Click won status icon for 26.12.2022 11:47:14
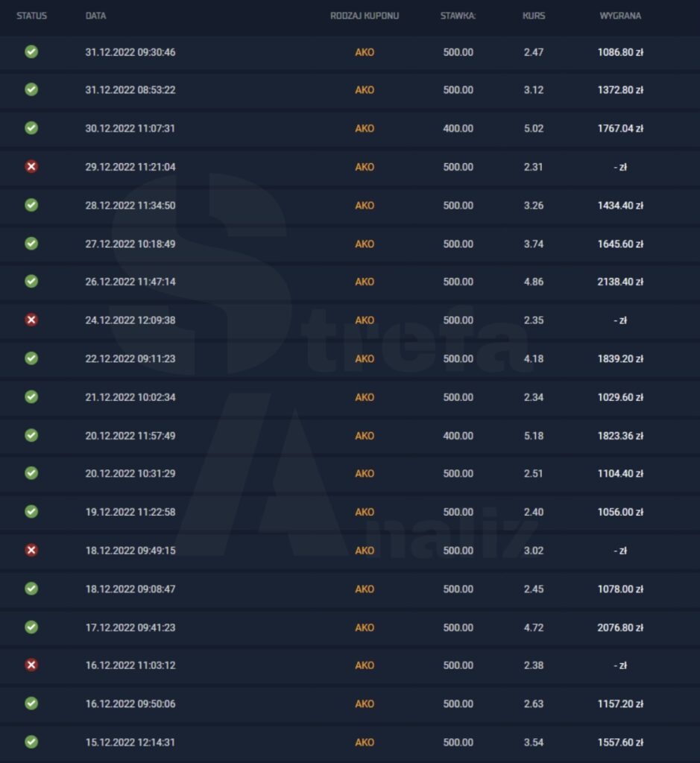 pos(31,281)
